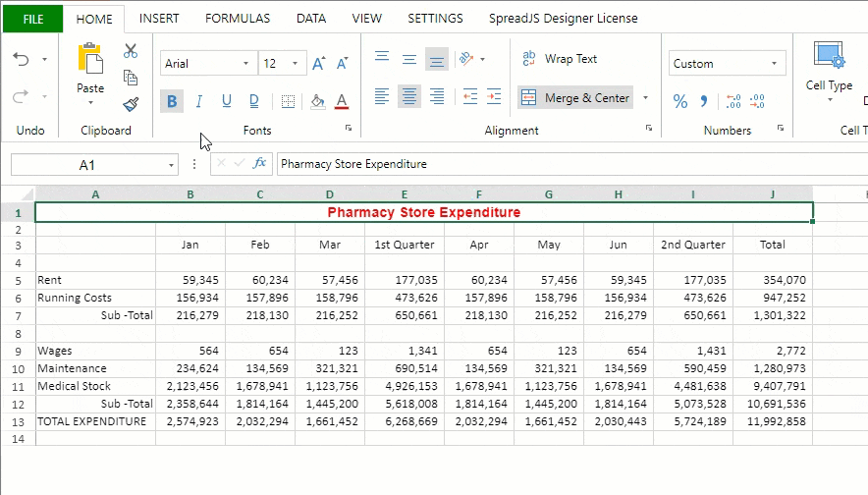Image resolution: width=868 pixels, height=495 pixels.
Task: Open the Undo history dropdown arrow
Action: 45,59
